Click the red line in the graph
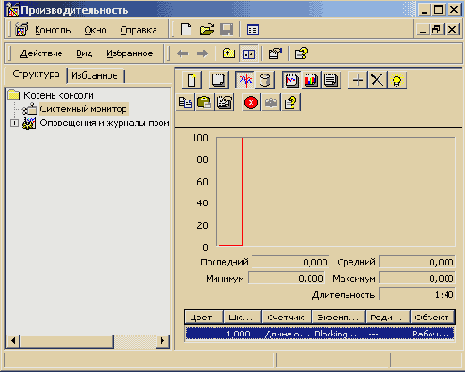Image resolution: width=465 pixels, height=372 pixels. tap(242, 192)
